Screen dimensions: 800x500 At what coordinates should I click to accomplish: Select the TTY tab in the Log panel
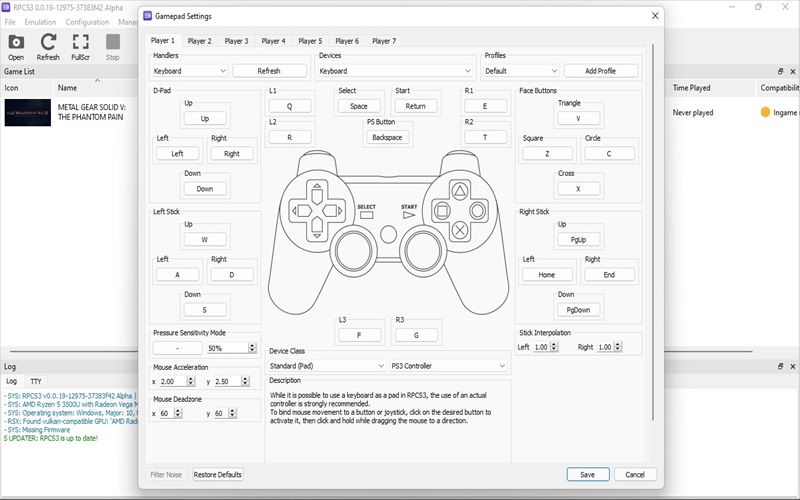(x=36, y=381)
